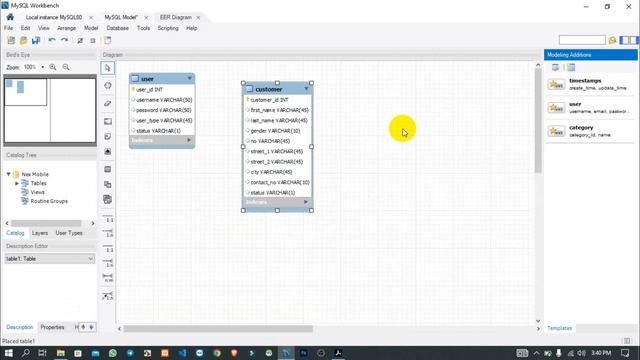
Task: Select Views in the Catalog Tree
Action: [38, 192]
